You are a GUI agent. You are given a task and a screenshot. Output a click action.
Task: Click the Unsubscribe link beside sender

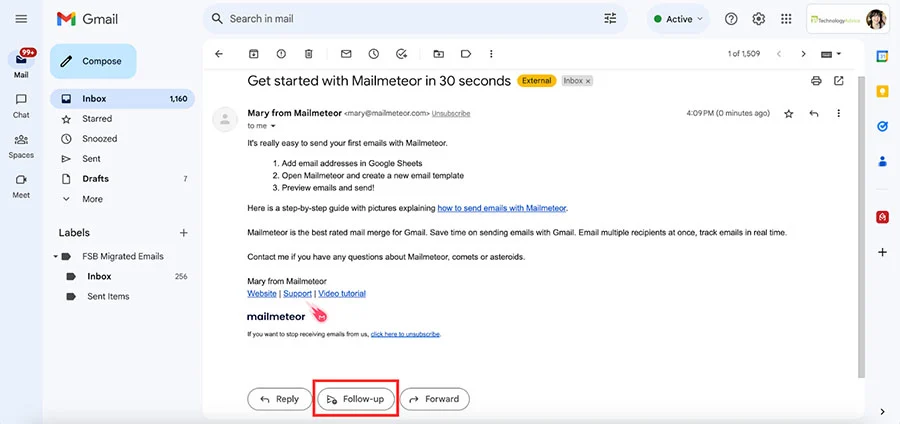[x=451, y=114]
